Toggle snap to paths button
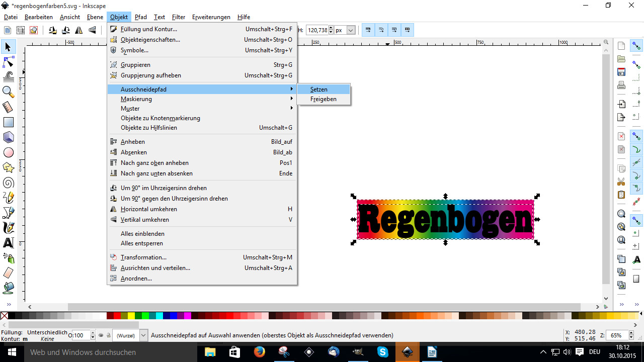The height and width of the screenshot is (362, 644). 636,149
